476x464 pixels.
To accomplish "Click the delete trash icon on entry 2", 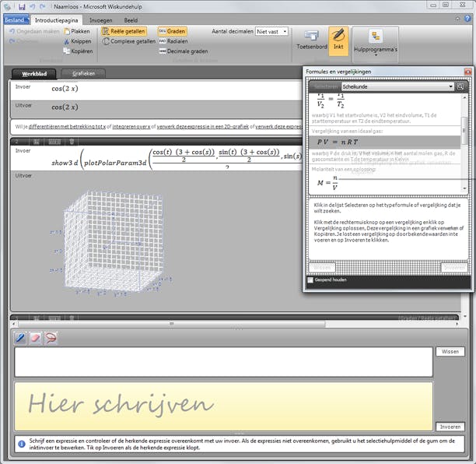I will click(x=72, y=142).
